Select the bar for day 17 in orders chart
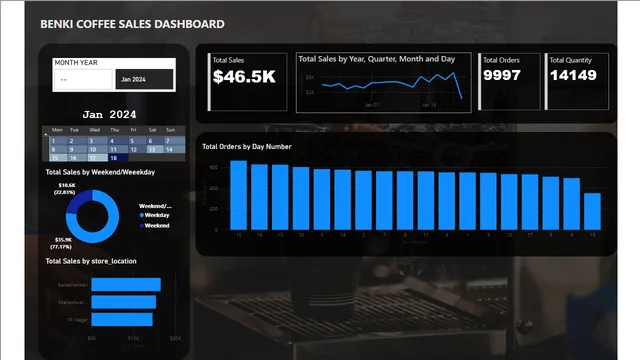Viewport: 640px width, 360px height. click(530, 202)
